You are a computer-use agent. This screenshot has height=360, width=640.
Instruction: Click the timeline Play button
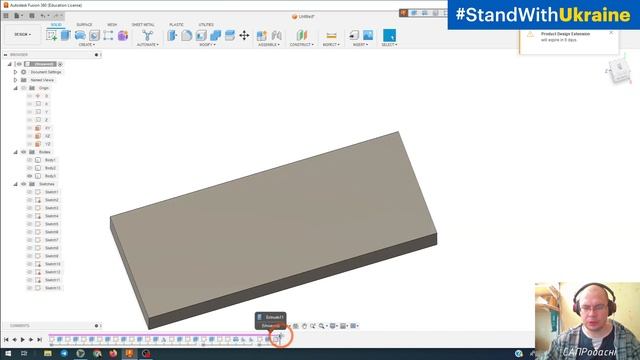point(22,339)
